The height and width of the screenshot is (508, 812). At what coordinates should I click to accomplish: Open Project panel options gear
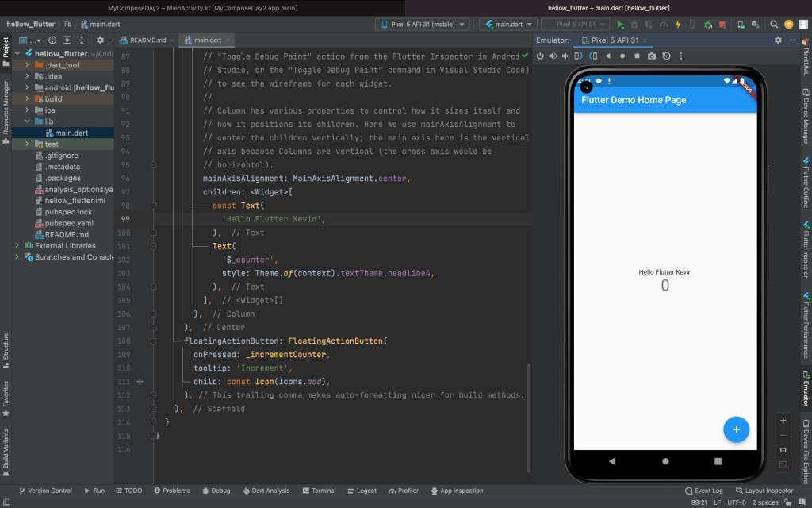tap(100, 40)
